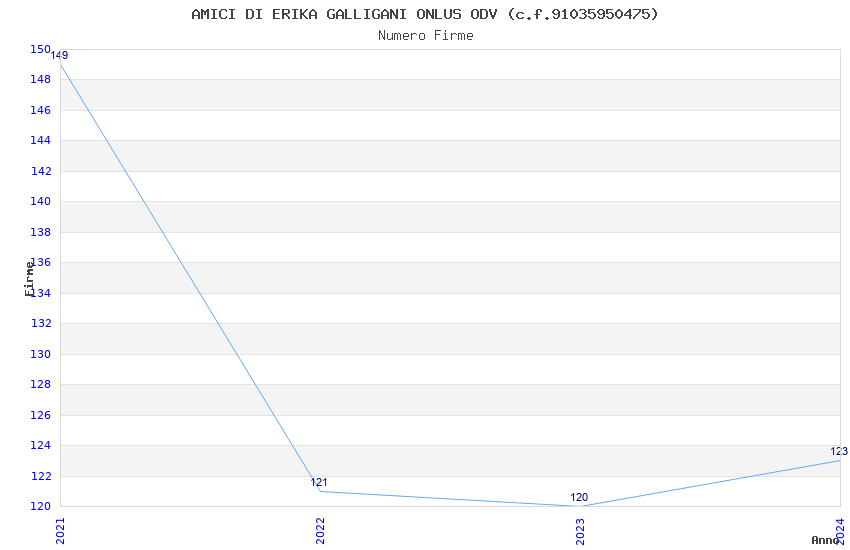Click the y-axis tick 130
This screenshot has width=850, height=550.
[40, 354]
